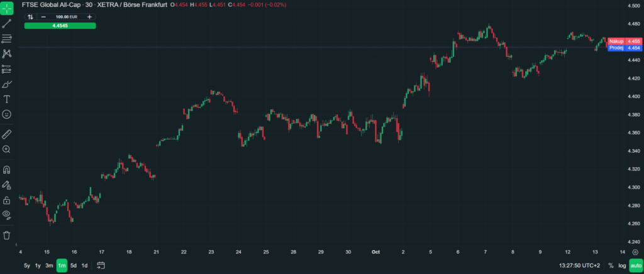The width and height of the screenshot is (644, 274).
Task: Select the text annotation tool
Action: 6,99
